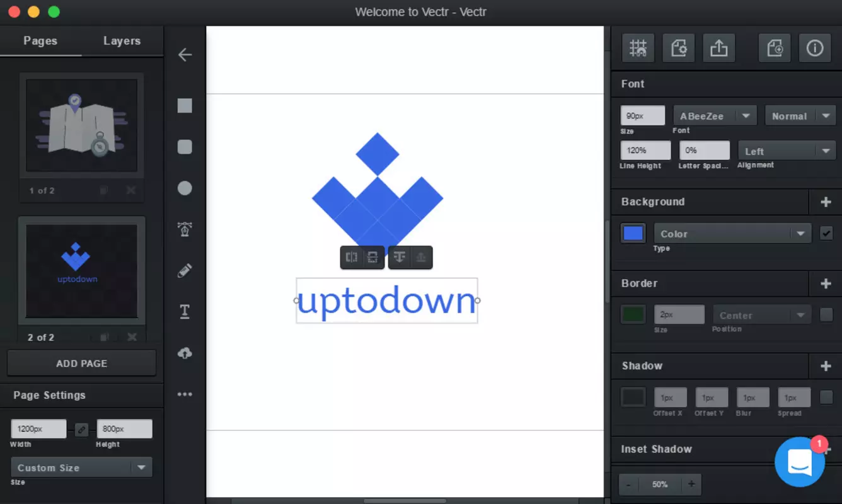The height and width of the screenshot is (504, 842).
Task: Select the uptodown text on canvas
Action: tap(386, 301)
